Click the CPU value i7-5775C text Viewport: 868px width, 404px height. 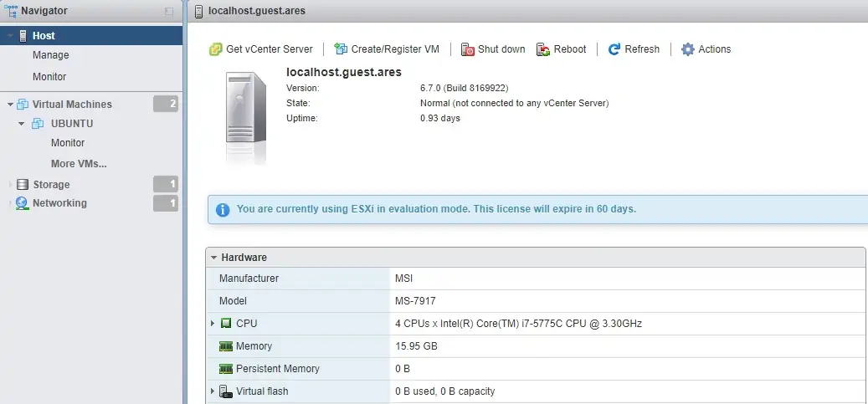[x=519, y=324]
